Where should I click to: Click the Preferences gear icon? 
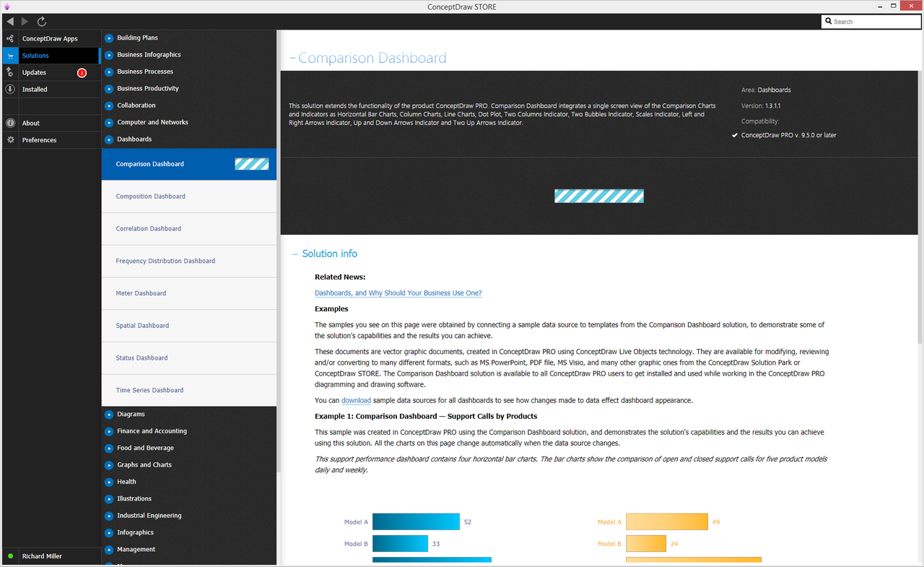(10, 140)
